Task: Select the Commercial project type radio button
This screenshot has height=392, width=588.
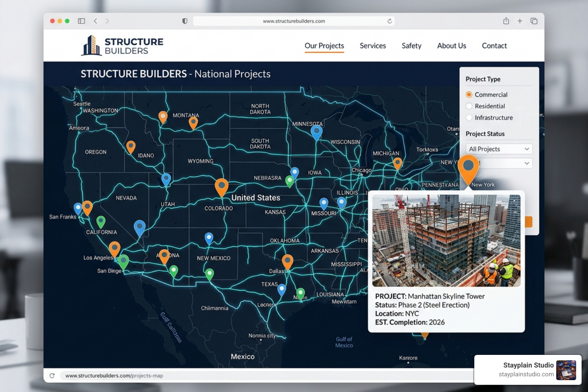Action: click(x=469, y=95)
